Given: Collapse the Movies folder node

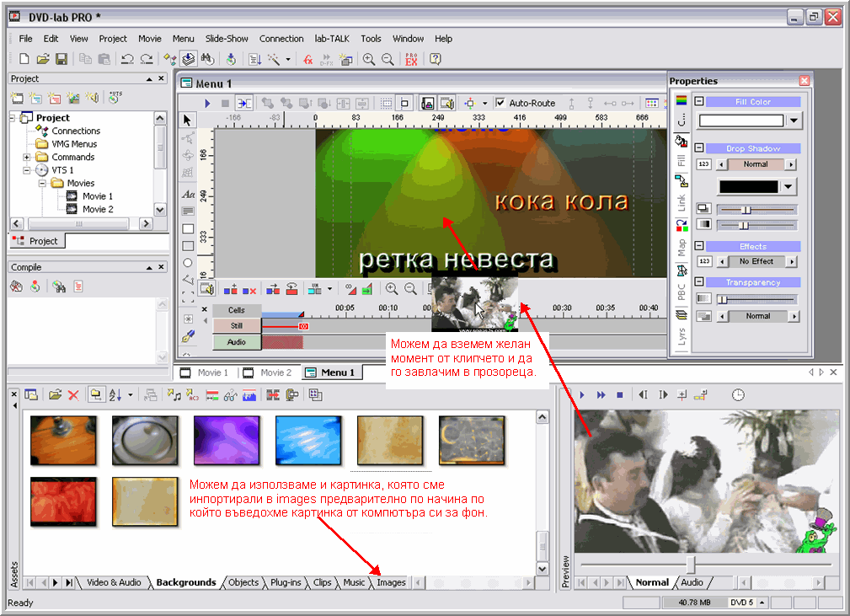Looking at the screenshot, I should coord(42,183).
